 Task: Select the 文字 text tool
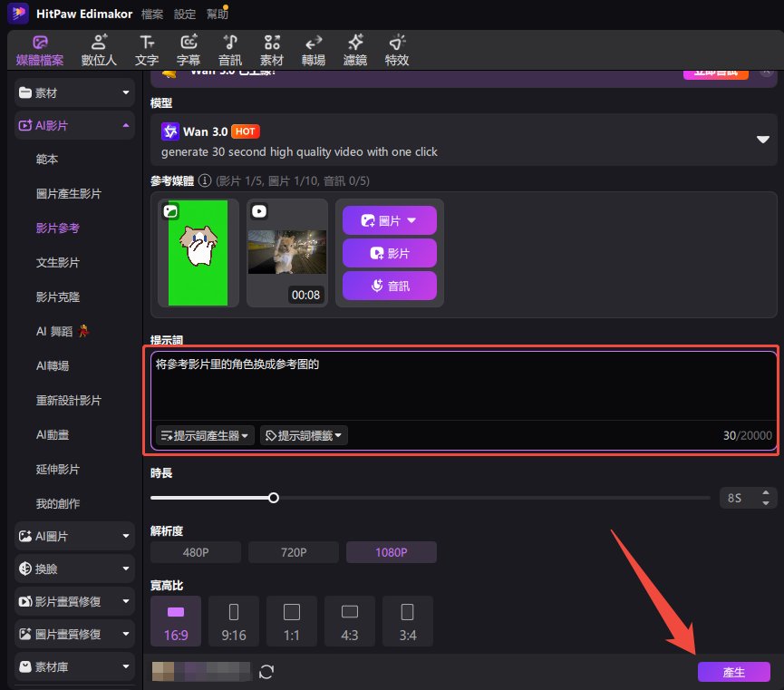(147, 51)
